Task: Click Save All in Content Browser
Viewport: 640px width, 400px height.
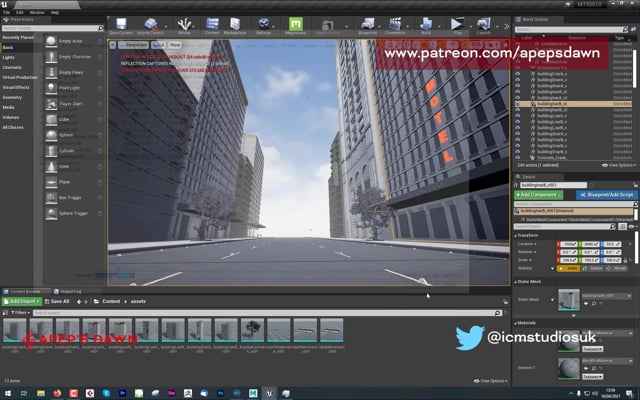Action: click(57, 302)
